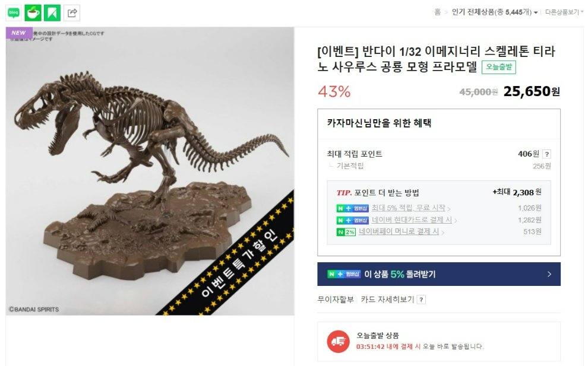
Task: Click 카드 자세히보기 link
Action: 387,300
